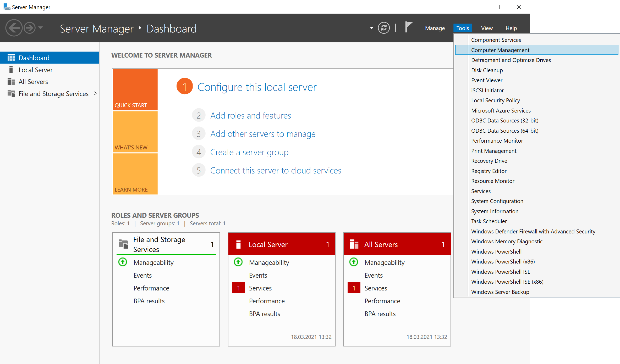620x364 pixels.
Task: Open Performance in File and Storage tile
Action: click(151, 288)
